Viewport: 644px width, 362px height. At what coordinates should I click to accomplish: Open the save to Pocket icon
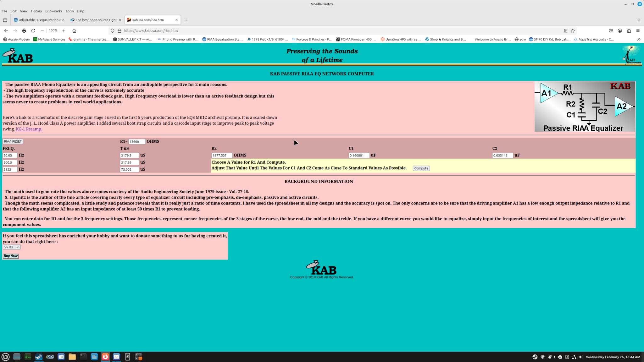click(x=611, y=30)
